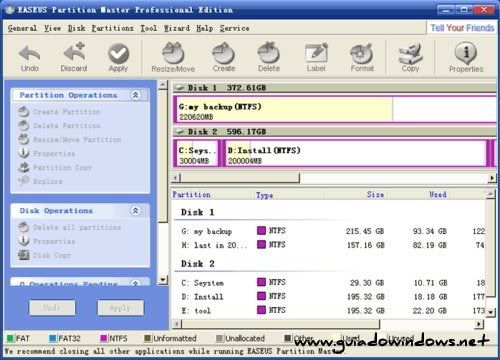Click Delete Partition in the Partition Operations panel
Viewport: 500px width, 360px height.
(59, 126)
